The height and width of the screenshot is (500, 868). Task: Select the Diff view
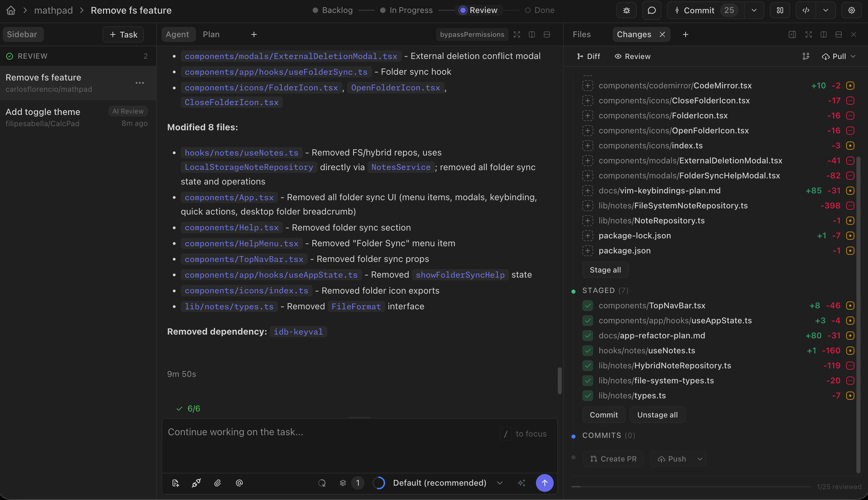(588, 56)
